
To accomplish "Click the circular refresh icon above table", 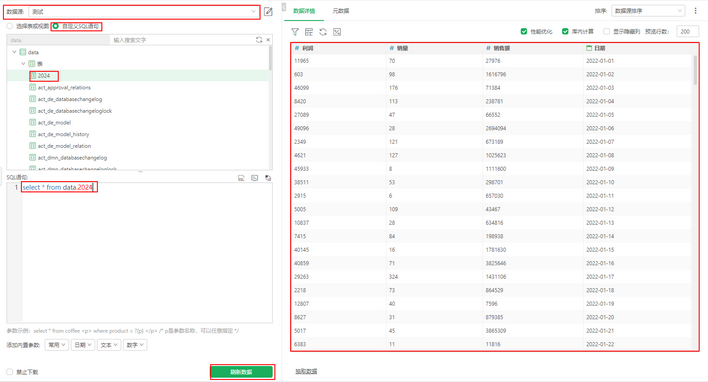I will (x=323, y=32).
